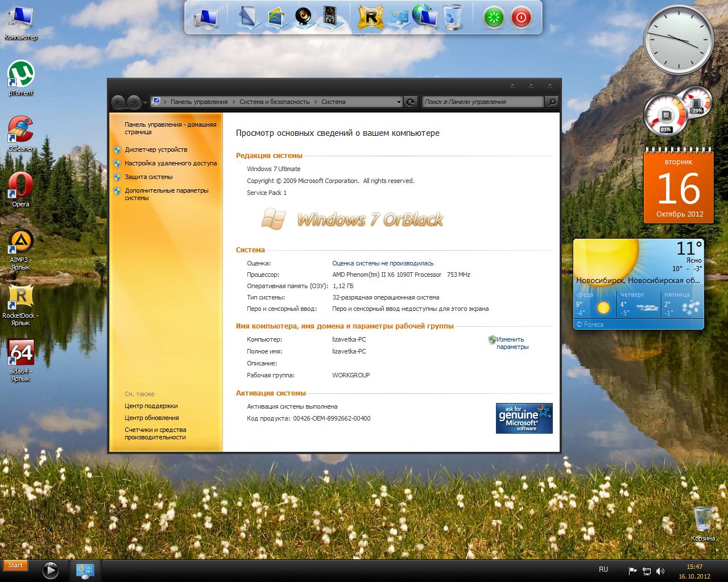The width and height of the screenshot is (728, 582).
Task: Open Защита системы link
Action: coord(148,177)
